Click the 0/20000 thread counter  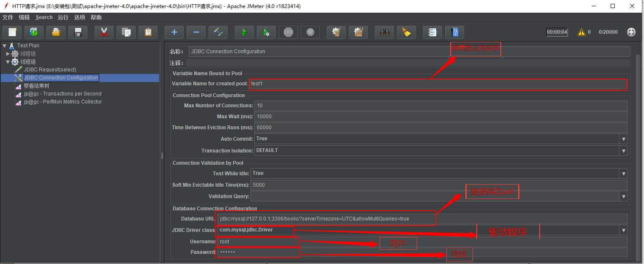click(x=608, y=32)
